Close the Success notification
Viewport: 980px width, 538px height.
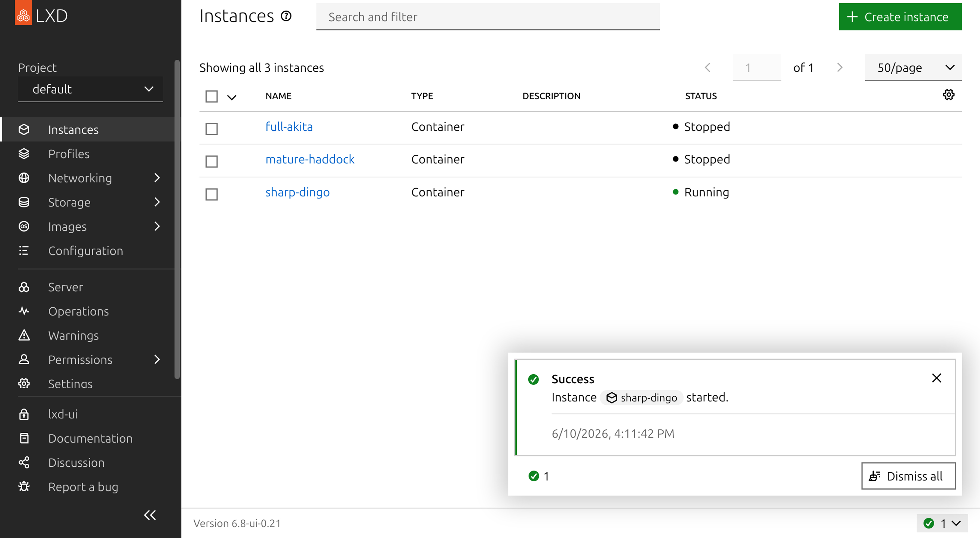pos(937,378)
